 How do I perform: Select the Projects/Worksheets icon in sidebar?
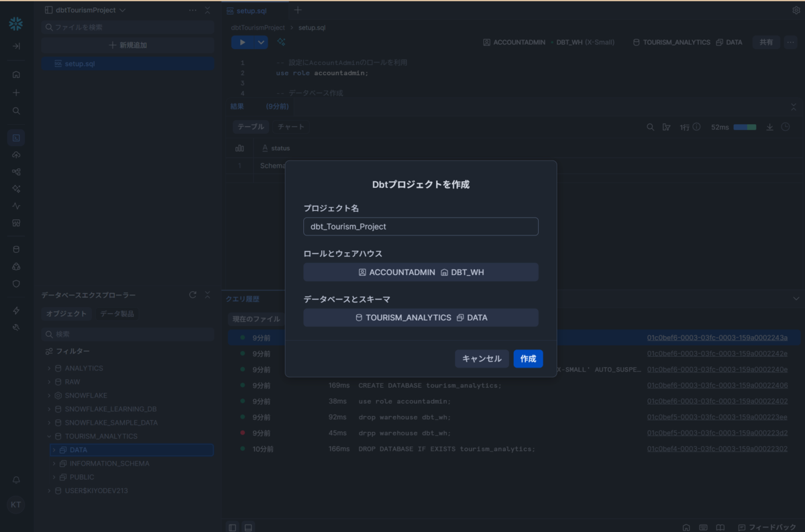tap(16, 138)
